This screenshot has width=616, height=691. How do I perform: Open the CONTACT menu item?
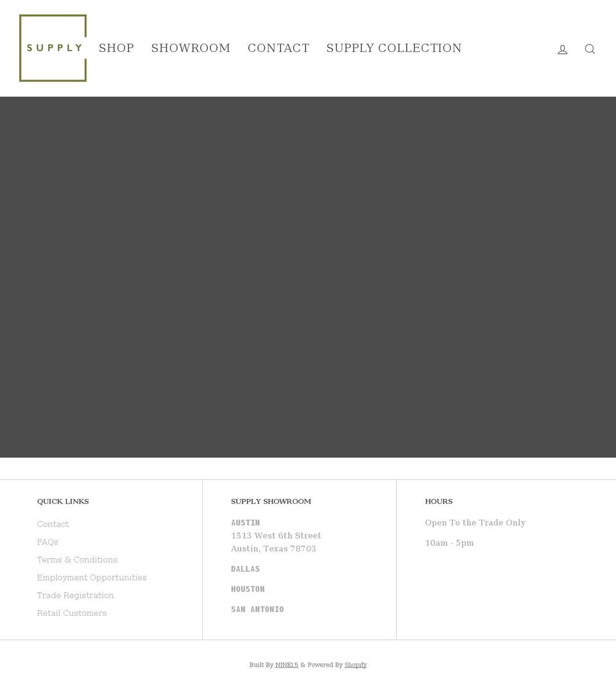278,48
